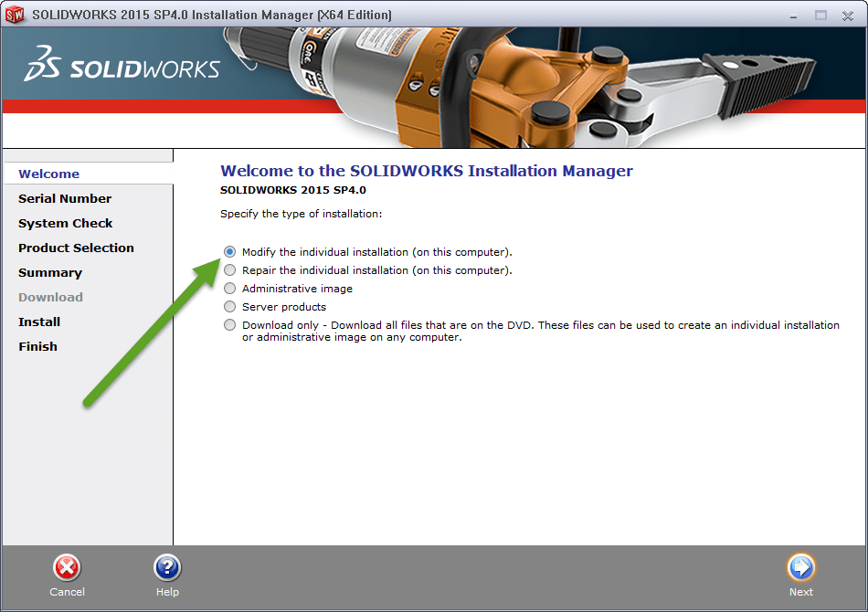
Task: Click the Welcome to SOLIDWORKS Installation Manager heading
Action: click(x=427, y=171)
